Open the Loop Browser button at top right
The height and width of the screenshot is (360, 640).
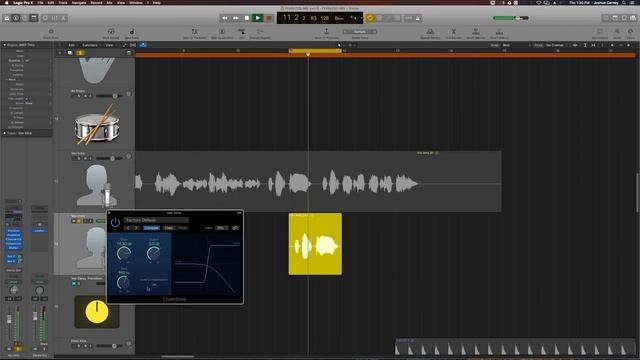[624, 18]
